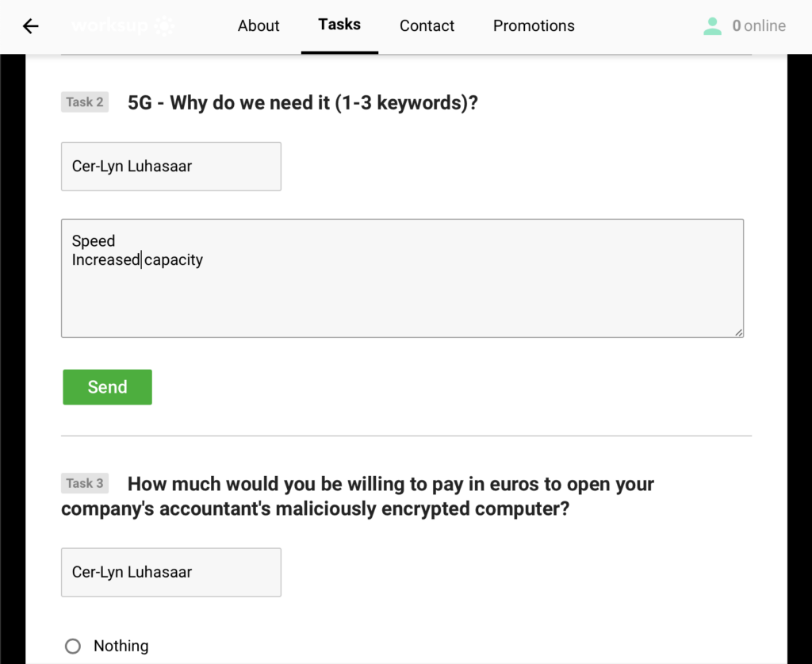
Task: Click the textarea resize handle corner
Action: click(738, 332)
